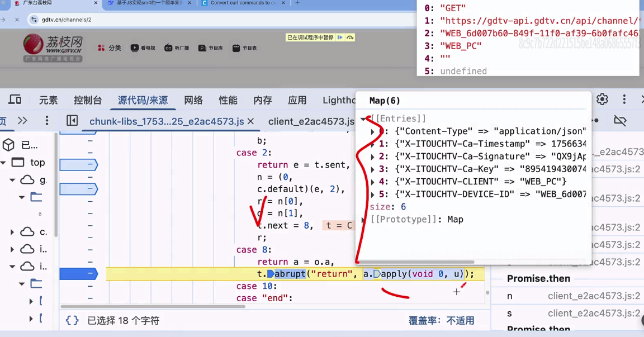The width and height of the screenshot is (644, 337).
Task: Stop loading page with X button
Action: click(x=17, y=20)
